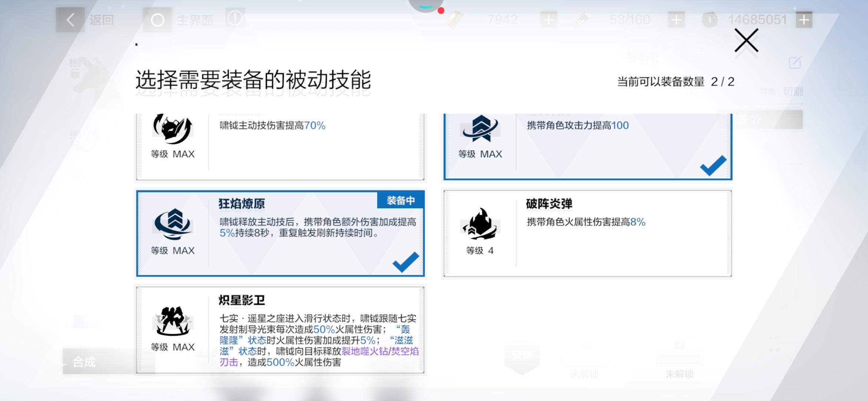Add more of the 7942 currency
Viewport: 868px width, 401px height.
(549, 20)
